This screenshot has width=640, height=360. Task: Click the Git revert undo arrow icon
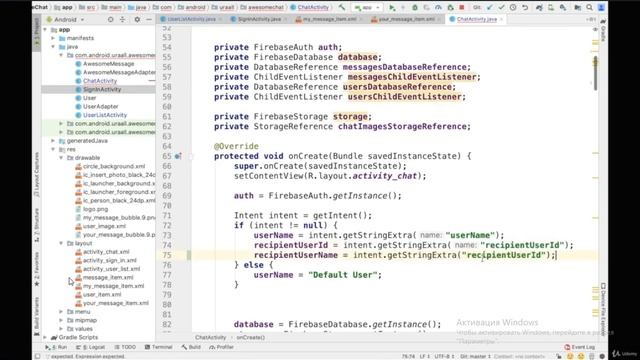[525, 7]
